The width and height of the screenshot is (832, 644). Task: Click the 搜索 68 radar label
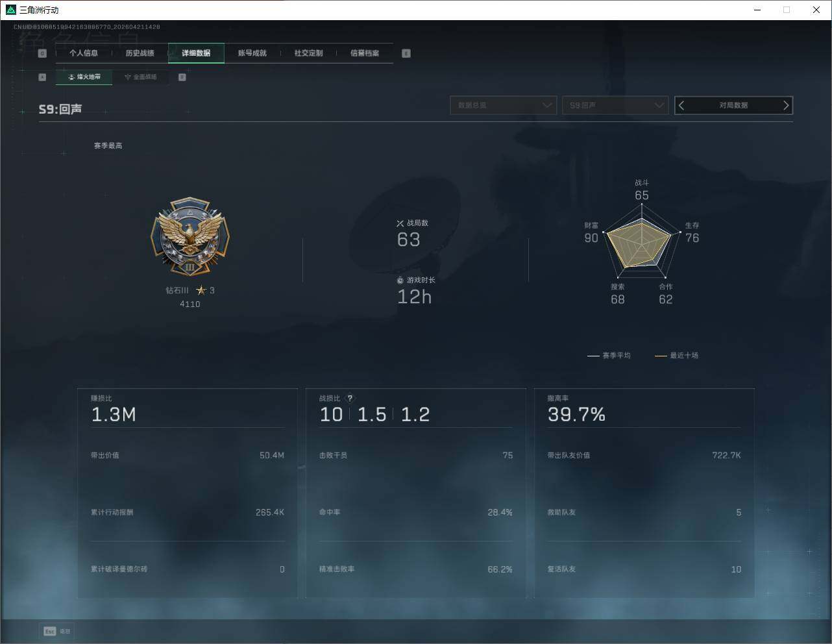[x=618, y=294]
